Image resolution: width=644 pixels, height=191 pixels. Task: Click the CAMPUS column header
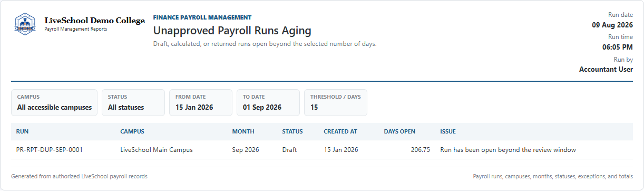pos(132,131)
